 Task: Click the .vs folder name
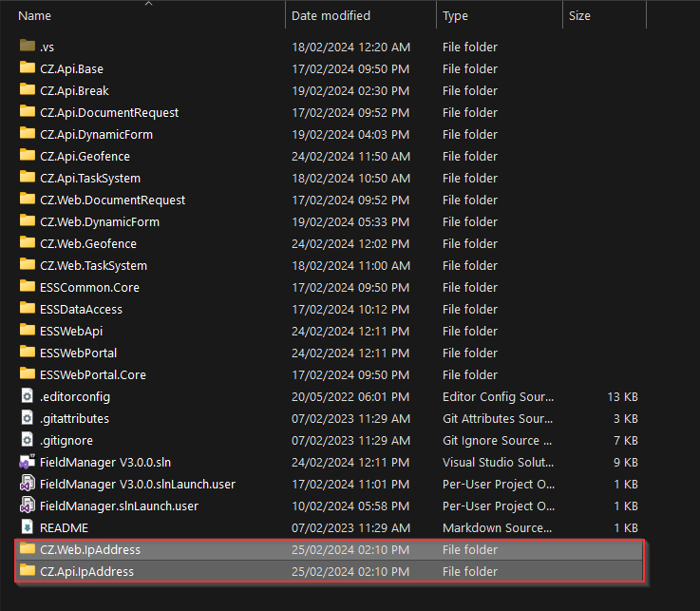pyautogui.click(x=47, y=48)
